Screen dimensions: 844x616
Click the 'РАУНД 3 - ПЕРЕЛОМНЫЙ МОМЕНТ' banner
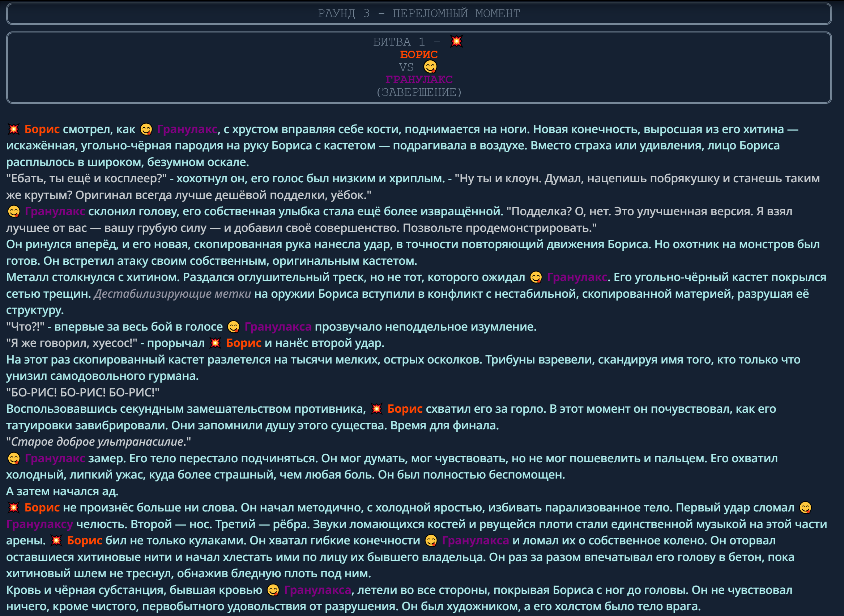tap(419, 13)
